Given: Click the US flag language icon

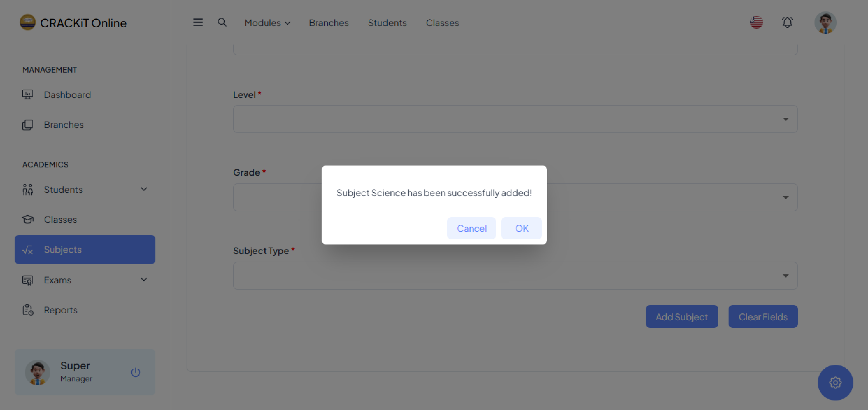Looking at the screenshot, I should 756,23.
